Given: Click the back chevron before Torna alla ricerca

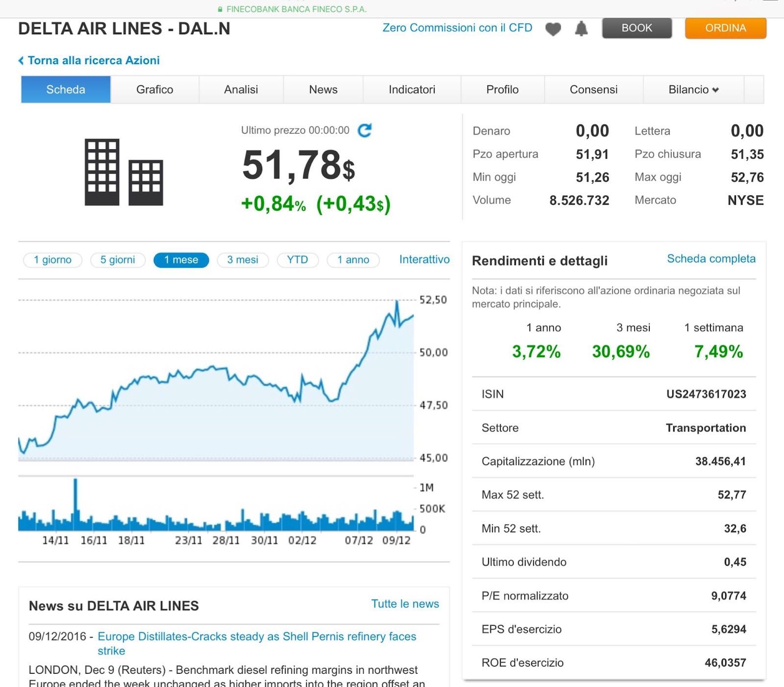Looking at the screenshot, I should coord(21,60).
